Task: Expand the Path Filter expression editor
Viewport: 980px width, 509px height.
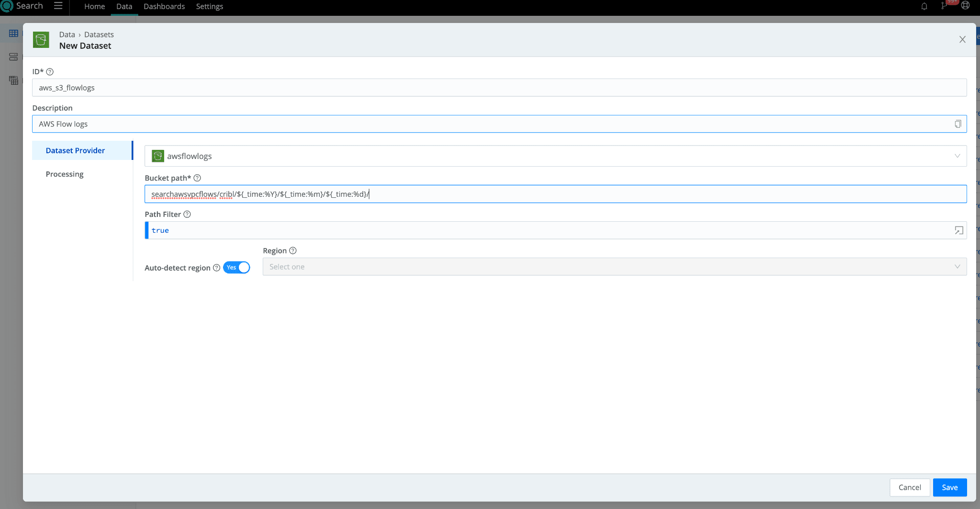Action: [958, 230]
